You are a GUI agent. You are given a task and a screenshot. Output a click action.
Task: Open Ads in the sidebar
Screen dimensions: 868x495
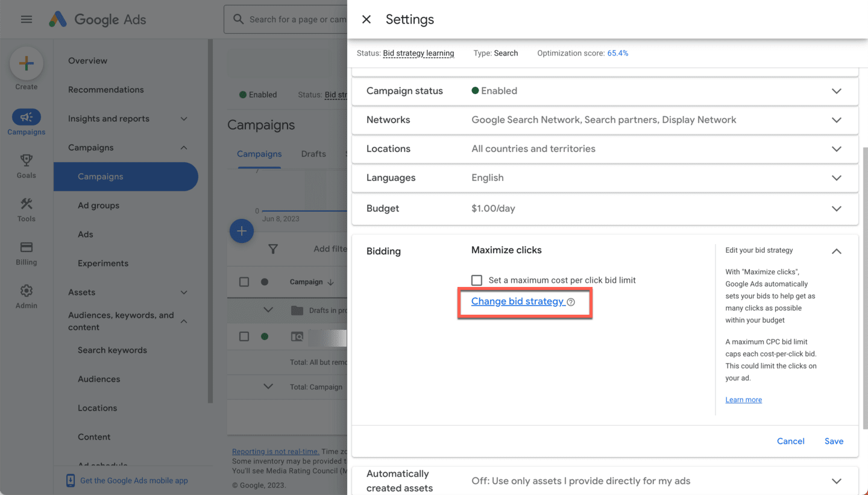tap(85, 235)
